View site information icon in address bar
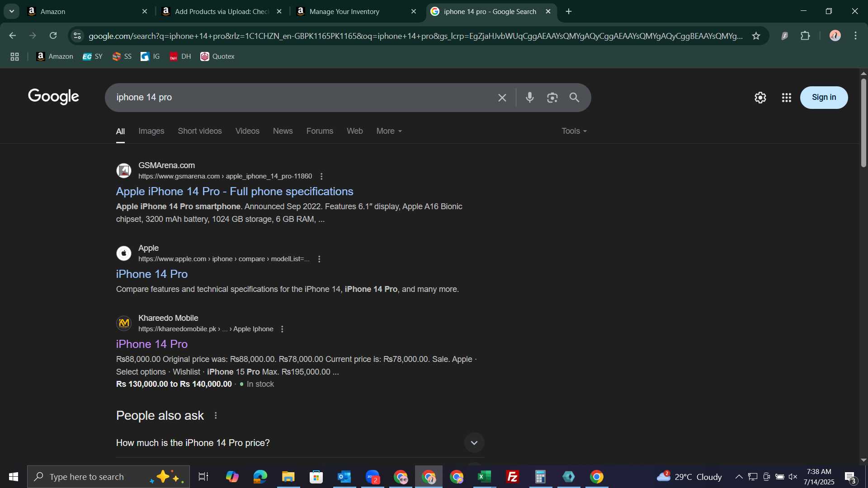The width and height of the screenshot is (868, 488). coord(77,36)
